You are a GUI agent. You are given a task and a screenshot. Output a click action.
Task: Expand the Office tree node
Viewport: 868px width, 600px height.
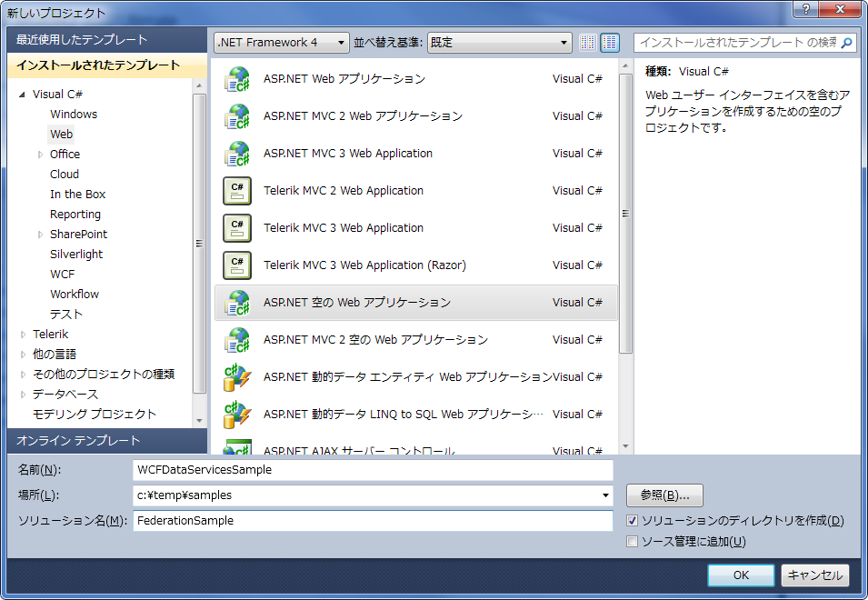(x=40, y=155)
